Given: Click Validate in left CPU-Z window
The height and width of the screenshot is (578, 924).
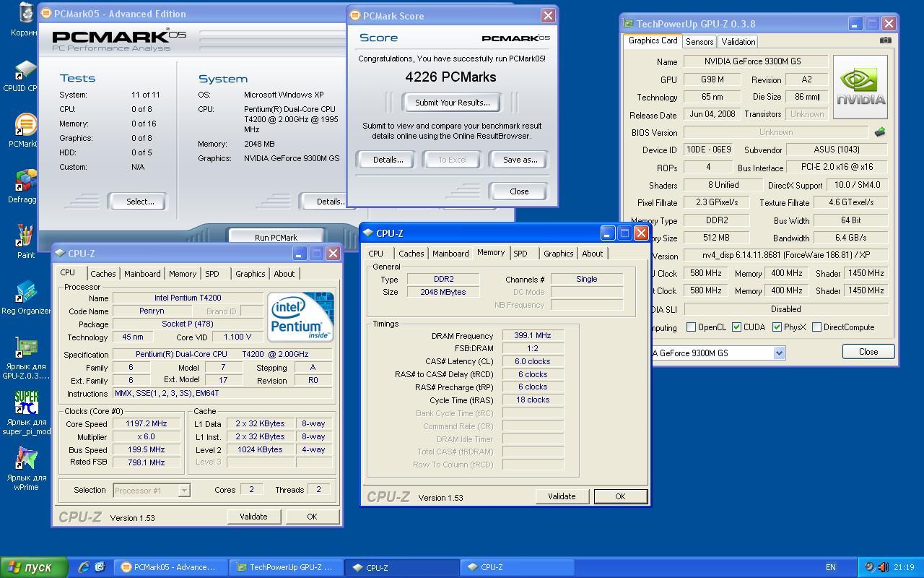Looking at the screenshot, I should tap(253, 517).
